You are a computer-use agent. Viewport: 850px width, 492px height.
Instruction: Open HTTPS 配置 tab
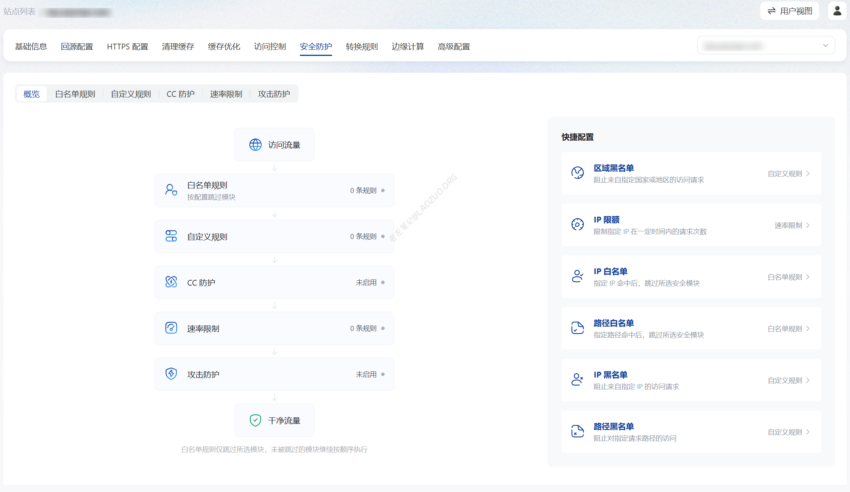(x=127, y=47)
